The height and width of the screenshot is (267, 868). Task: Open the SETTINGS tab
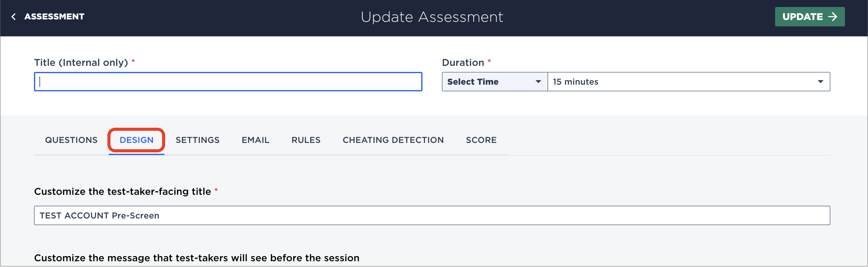(198, 140)
